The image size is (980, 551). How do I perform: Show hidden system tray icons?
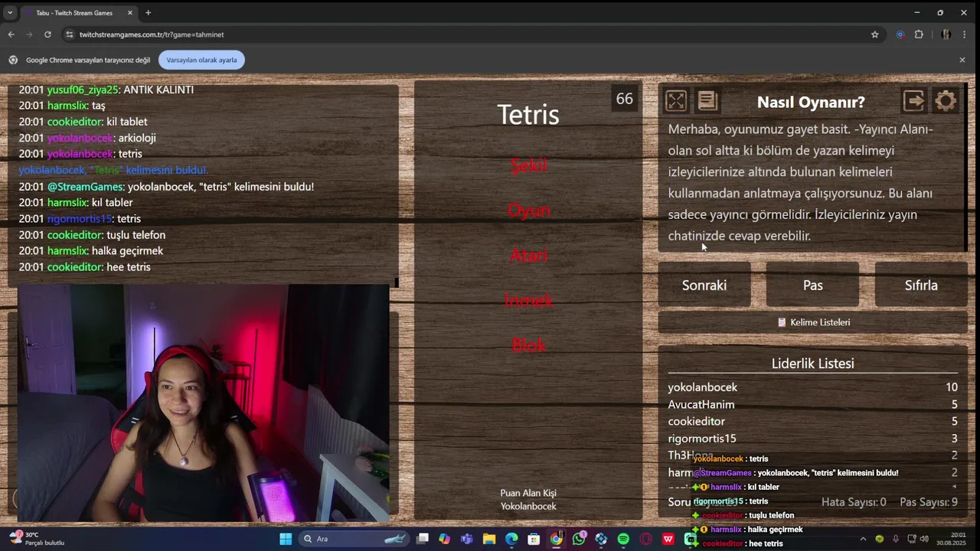(x=863, y=539)
